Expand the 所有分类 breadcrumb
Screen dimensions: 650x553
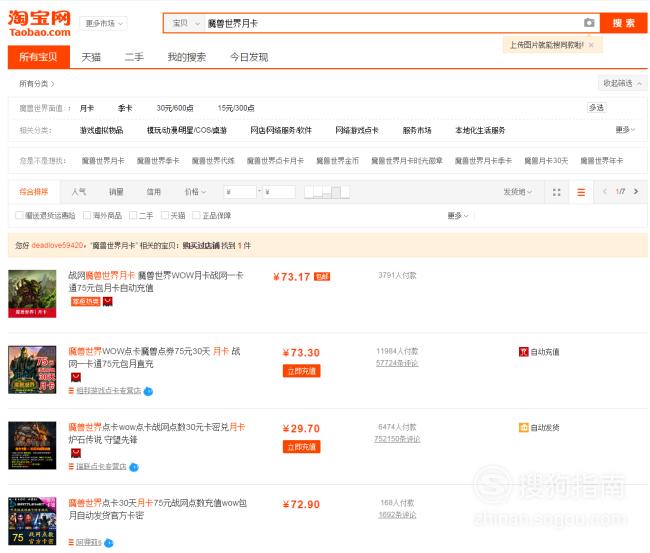36,84
